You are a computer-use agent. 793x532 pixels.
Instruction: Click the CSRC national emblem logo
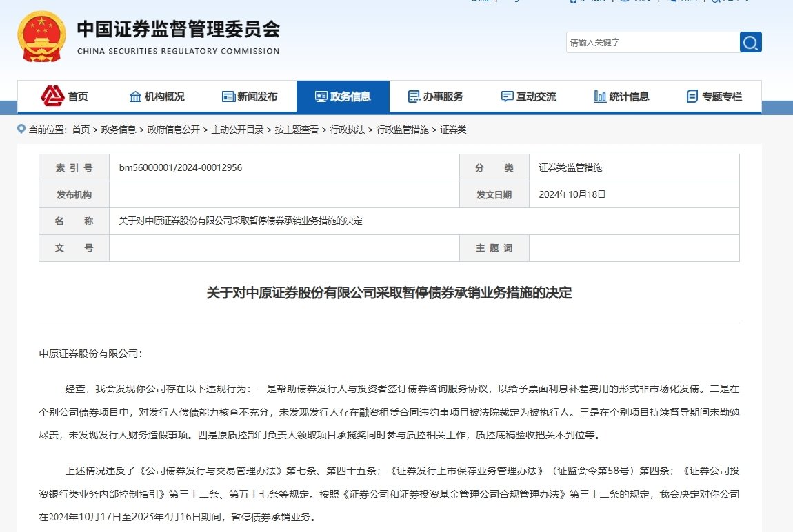[41, 37]
